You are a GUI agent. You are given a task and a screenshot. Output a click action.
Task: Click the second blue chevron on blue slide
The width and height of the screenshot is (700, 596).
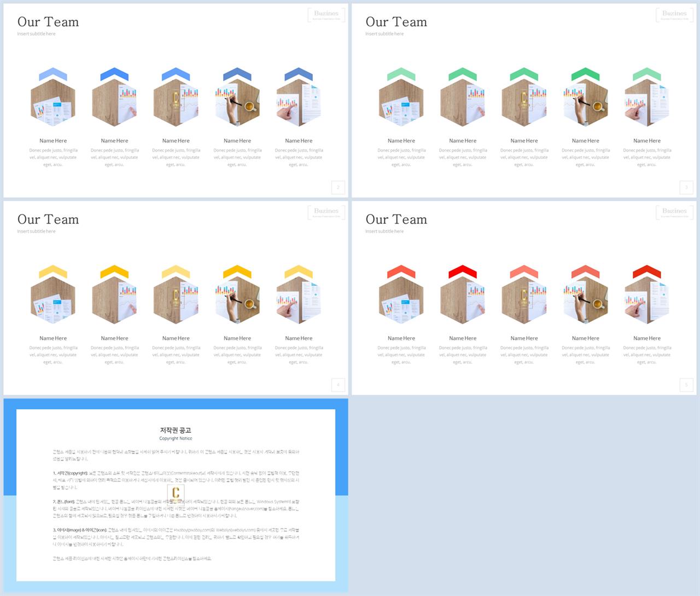pos(114,74)
